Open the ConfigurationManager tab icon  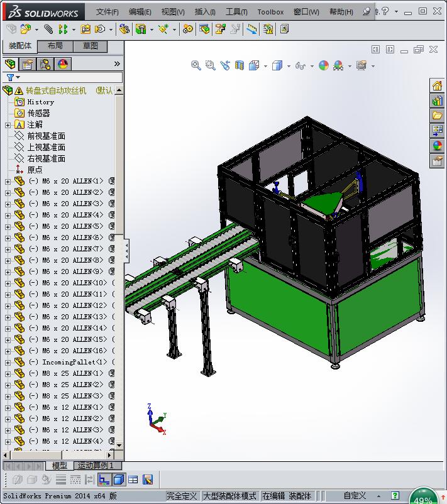(45, 64)
